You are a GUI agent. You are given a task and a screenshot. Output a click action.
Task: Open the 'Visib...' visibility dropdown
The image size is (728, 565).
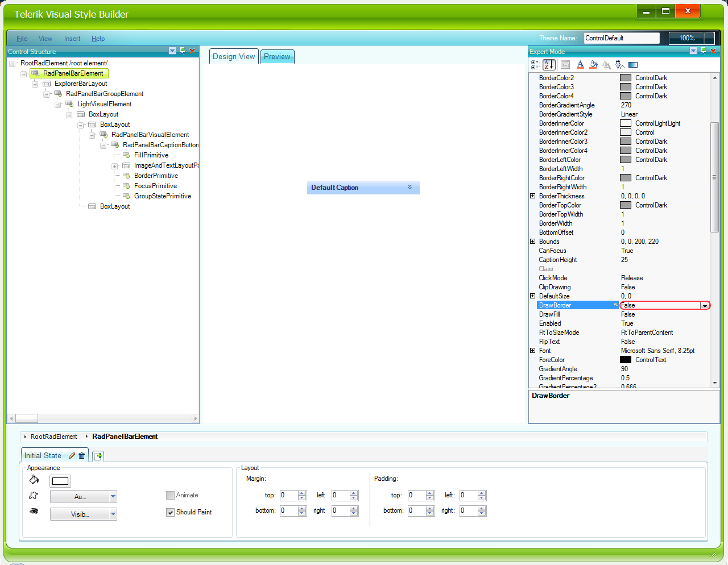pos(113,514)
